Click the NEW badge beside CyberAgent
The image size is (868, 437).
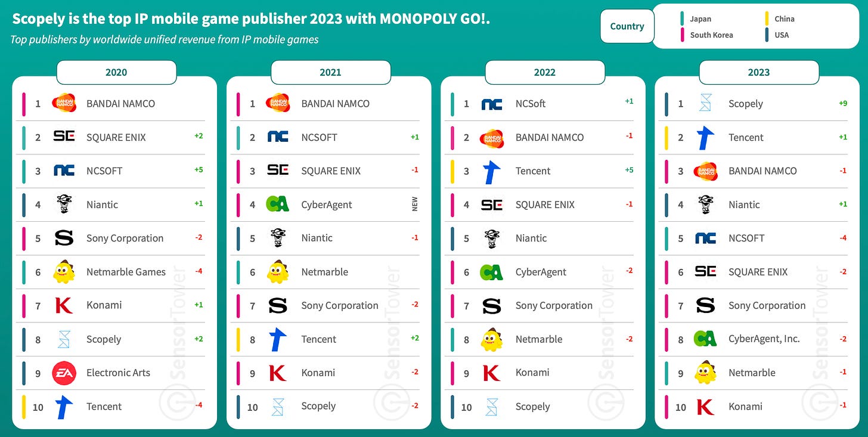[415, 204]
